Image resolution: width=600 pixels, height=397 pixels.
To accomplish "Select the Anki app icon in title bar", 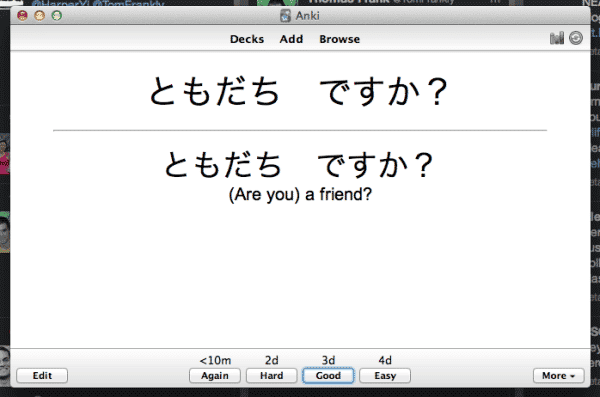I will 285,16.
